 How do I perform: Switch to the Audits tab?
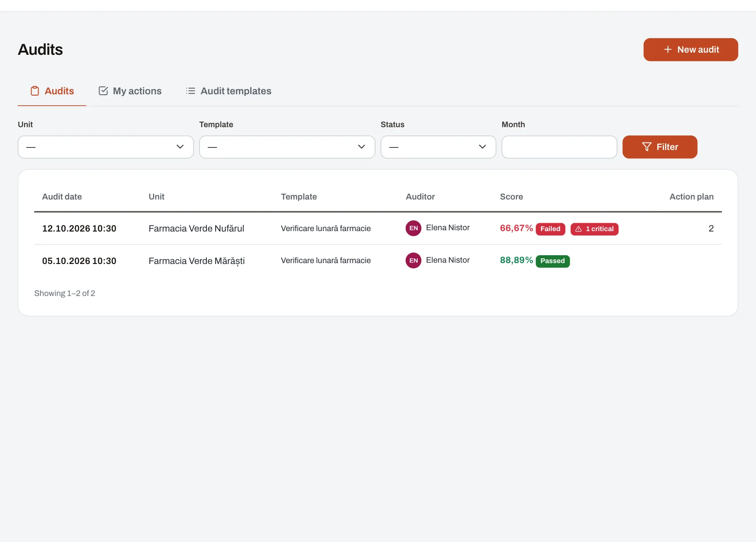pyautogui.click(x=52, y=91)
